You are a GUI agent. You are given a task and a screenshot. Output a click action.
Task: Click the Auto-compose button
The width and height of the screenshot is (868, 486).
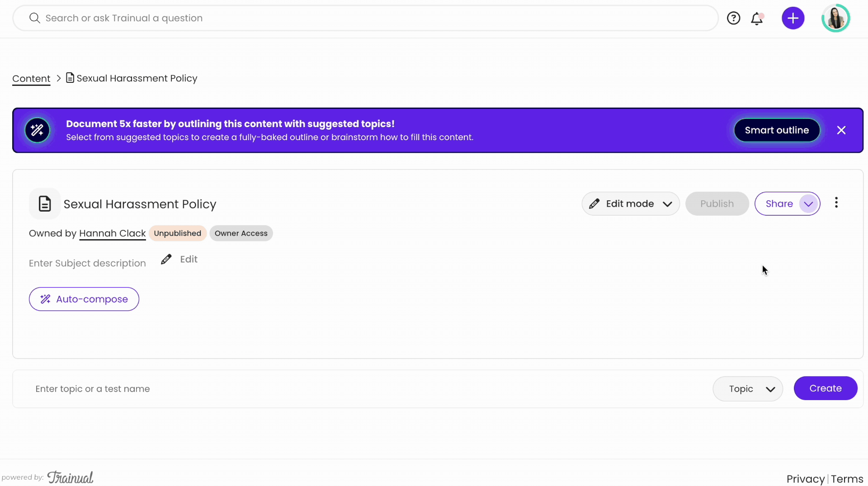[84, 299]
